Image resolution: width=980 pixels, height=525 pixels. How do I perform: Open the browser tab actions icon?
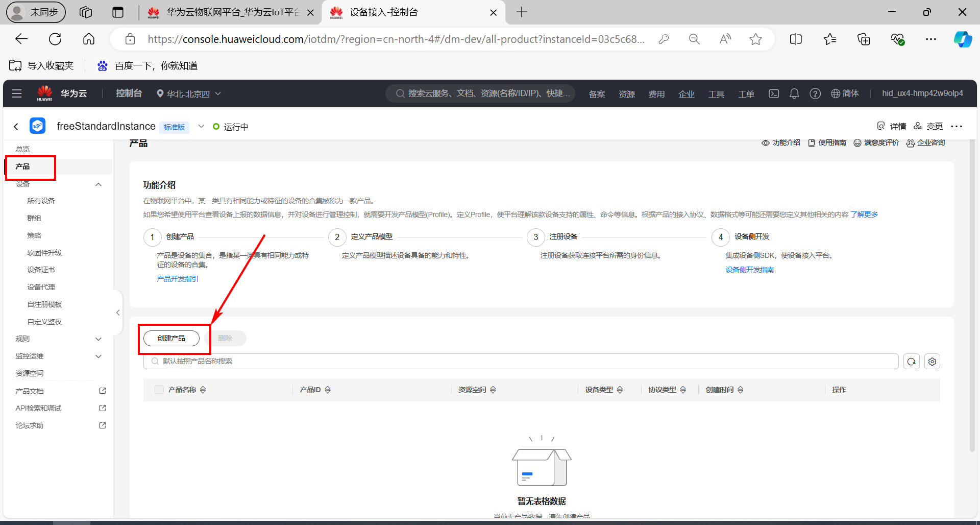(x=118, y=12)
